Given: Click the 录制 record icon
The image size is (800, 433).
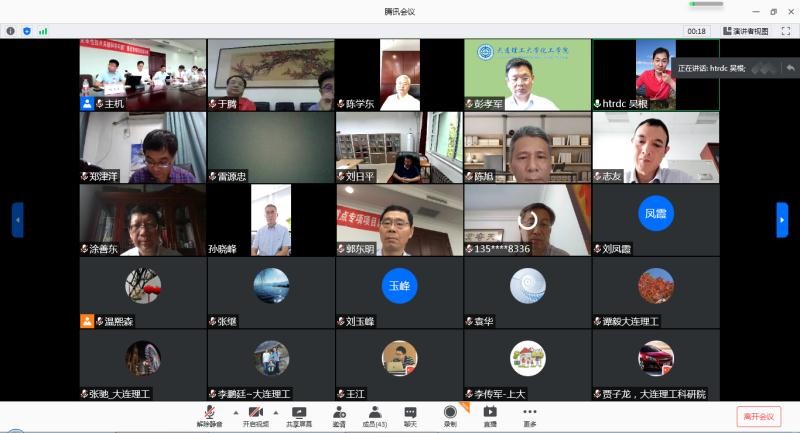Looking at the screenshot, I should click(450, 414).
